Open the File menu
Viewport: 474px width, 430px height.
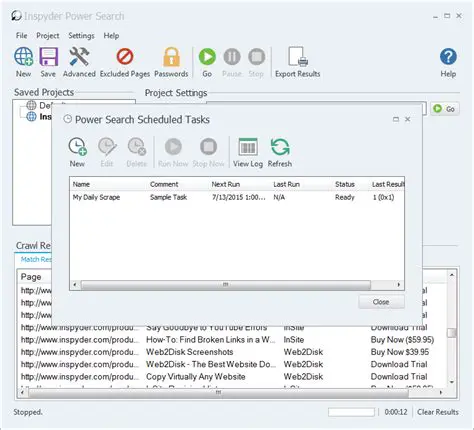pos(22,36)
